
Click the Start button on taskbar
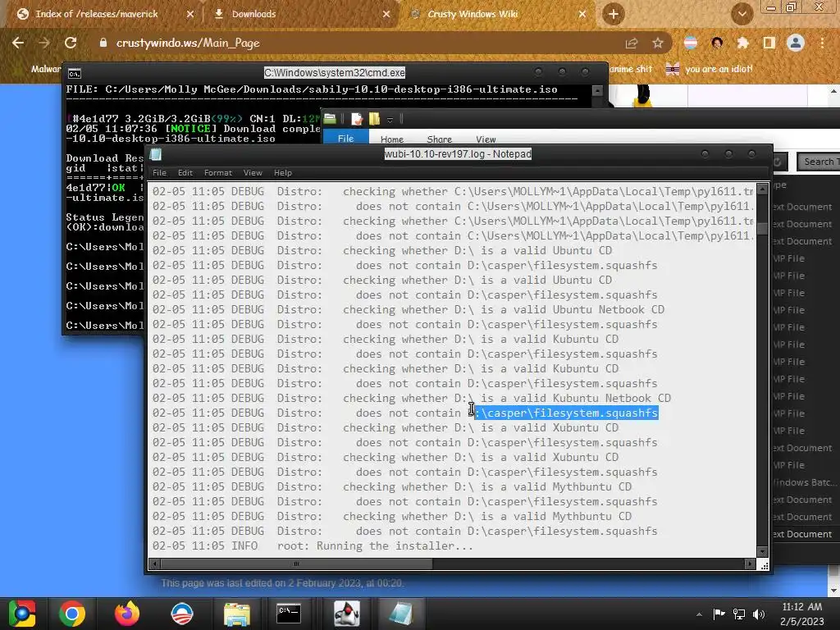tap(22, 614)
